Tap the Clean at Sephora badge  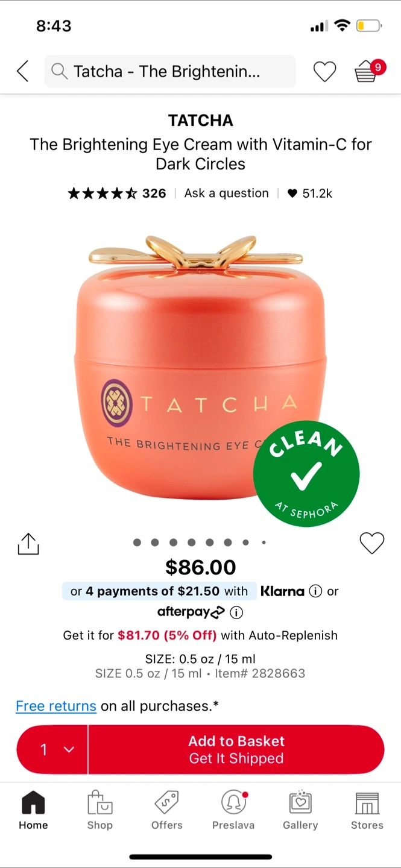[x=306, y=474]
